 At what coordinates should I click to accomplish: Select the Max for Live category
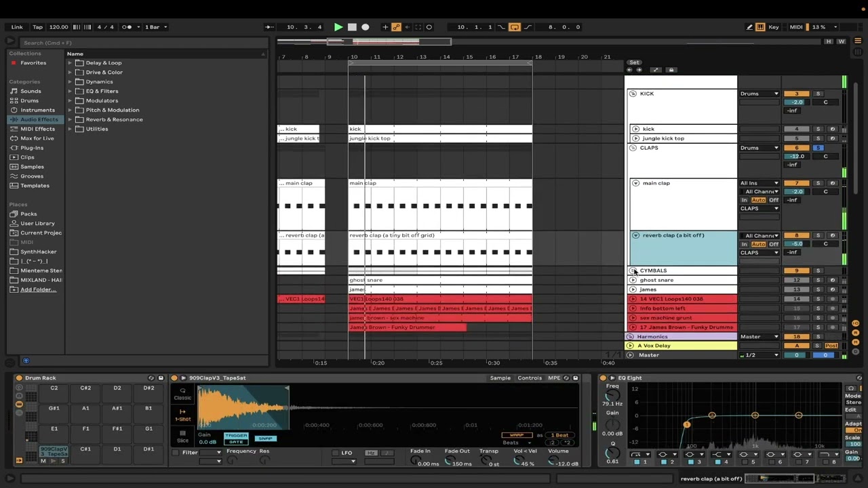(37, 138)
